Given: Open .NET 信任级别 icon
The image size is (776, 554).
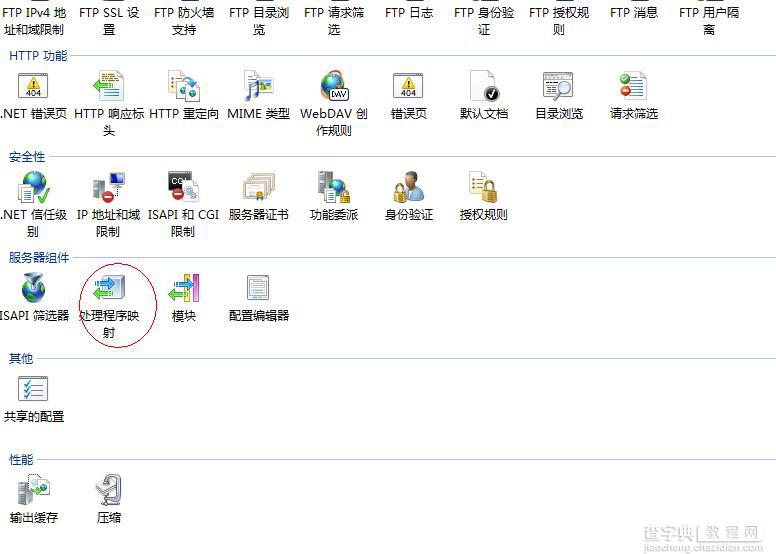Looking at the screenshot, I should coord(33,187).
